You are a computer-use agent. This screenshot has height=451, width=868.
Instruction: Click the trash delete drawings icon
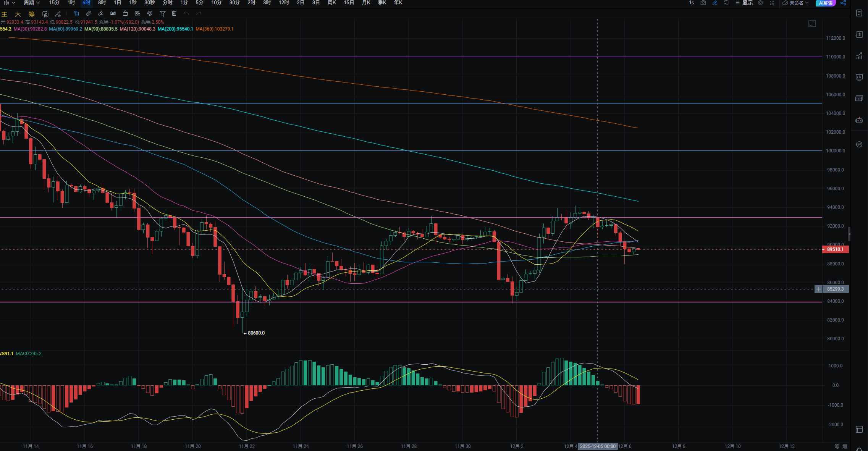coord(174,14)
